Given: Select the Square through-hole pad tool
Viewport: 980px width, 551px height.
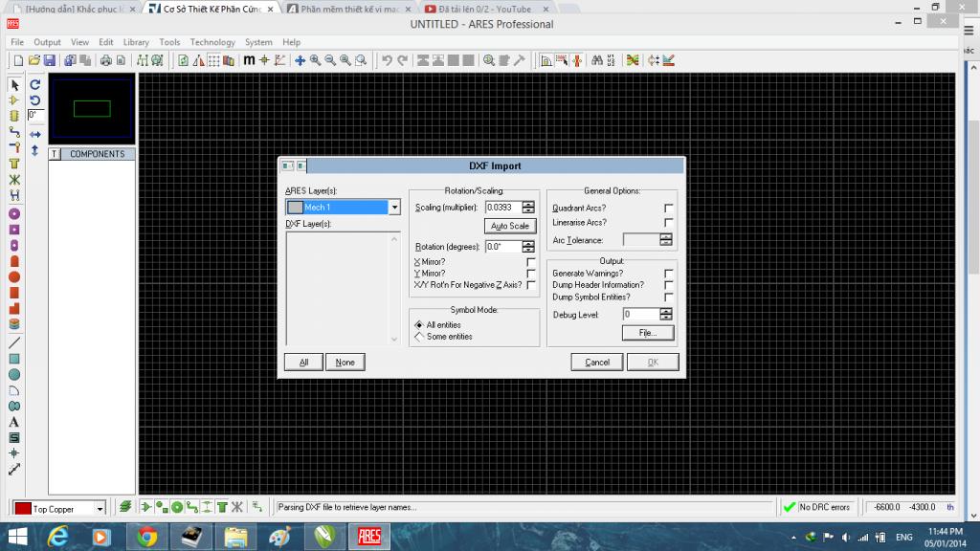Looking at the screenshot, I should coord(14,230).
